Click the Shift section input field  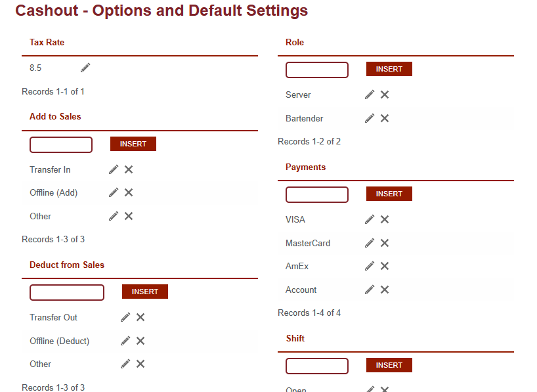point(317,366)
